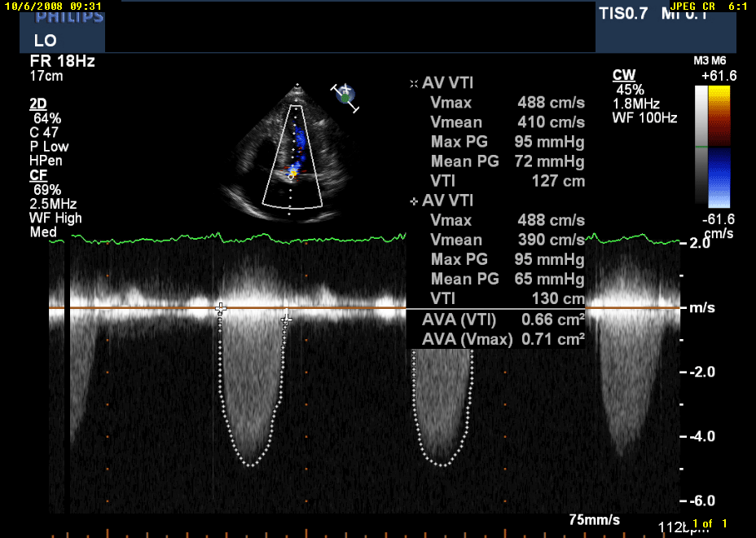Click the color Doppler velocity scale bar
The width and height of the screenshot is (756, 538).
706,144
